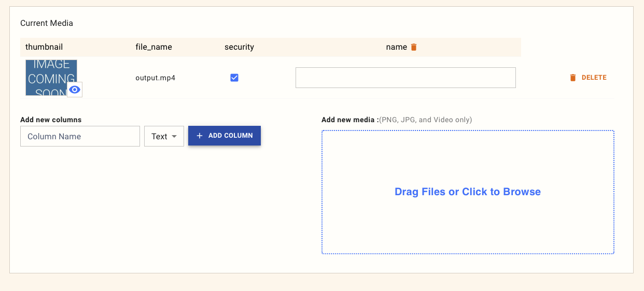Click the output.mp4 file name
Viewport: 644px width, 291px height.
[x=156, y=78]
